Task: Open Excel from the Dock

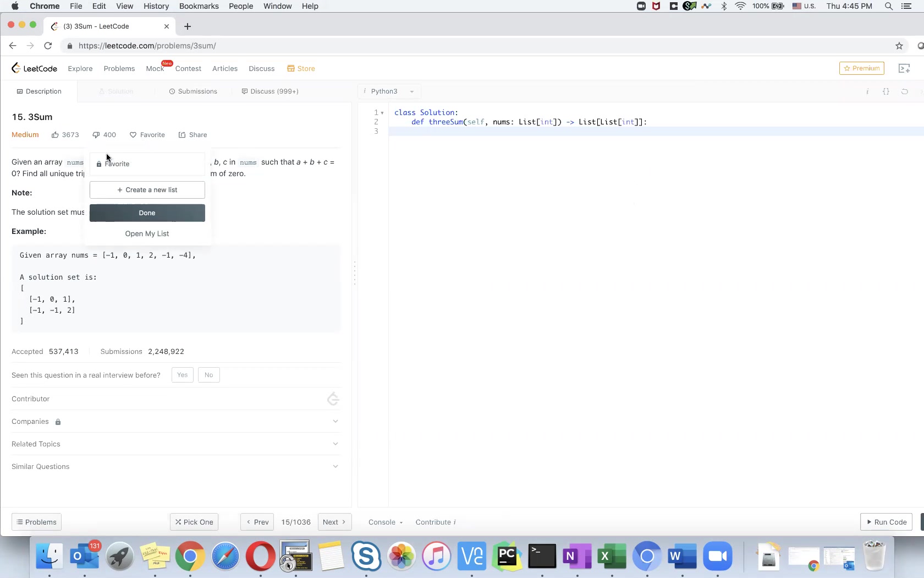Action: [x=613, y=557]
